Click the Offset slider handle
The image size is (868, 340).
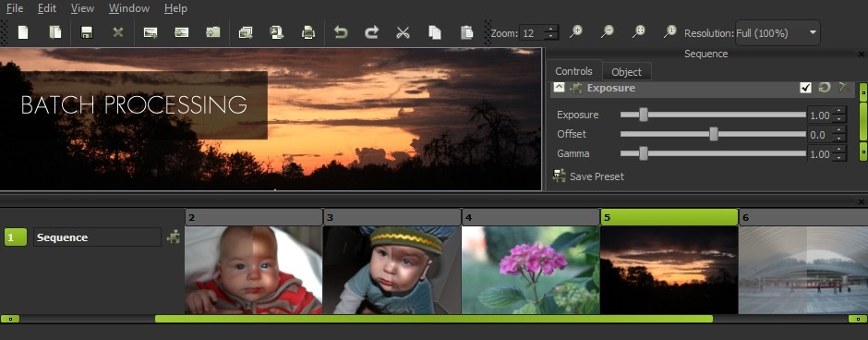click(x=714, y=134)
